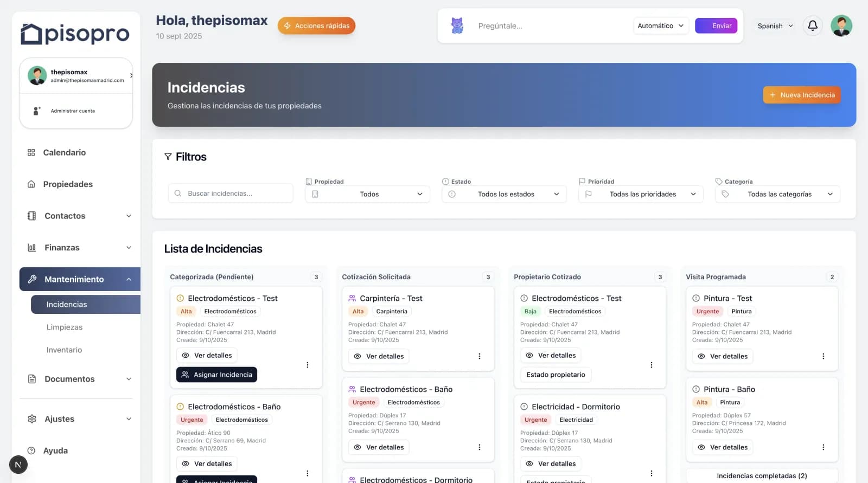868x483 pixels.
Task: Expand Incidencias completadas (2)
Action: tap(762, 475)
